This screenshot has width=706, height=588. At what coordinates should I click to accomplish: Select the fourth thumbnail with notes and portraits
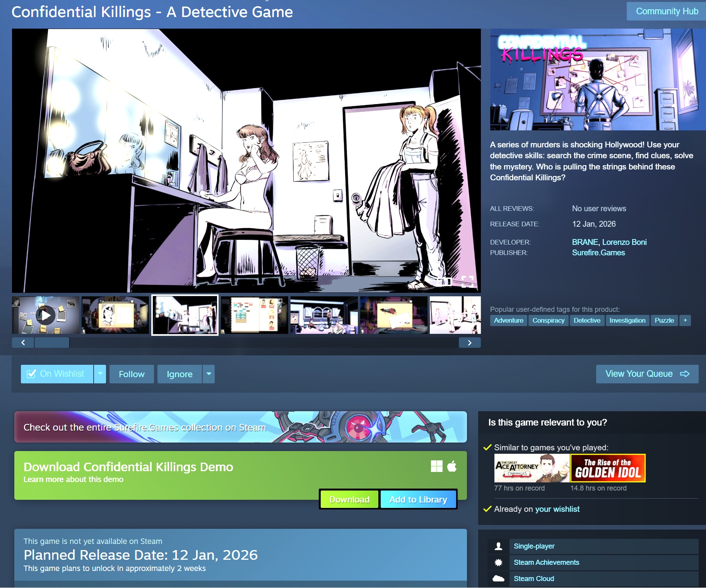point(255,315)
